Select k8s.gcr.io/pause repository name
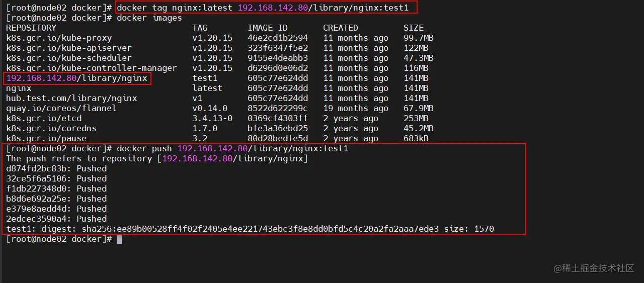This screenshot has height=283, width=644. point(46,138)
